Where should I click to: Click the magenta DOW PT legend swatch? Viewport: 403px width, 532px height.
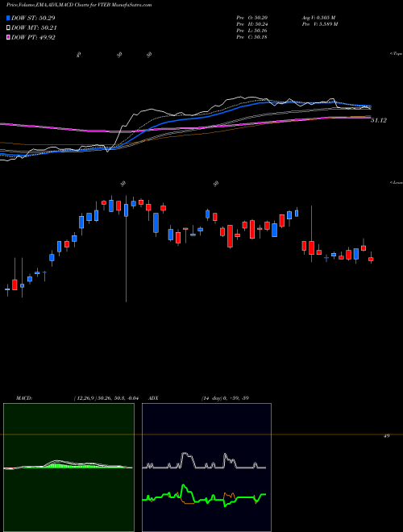tap(8, 37)
